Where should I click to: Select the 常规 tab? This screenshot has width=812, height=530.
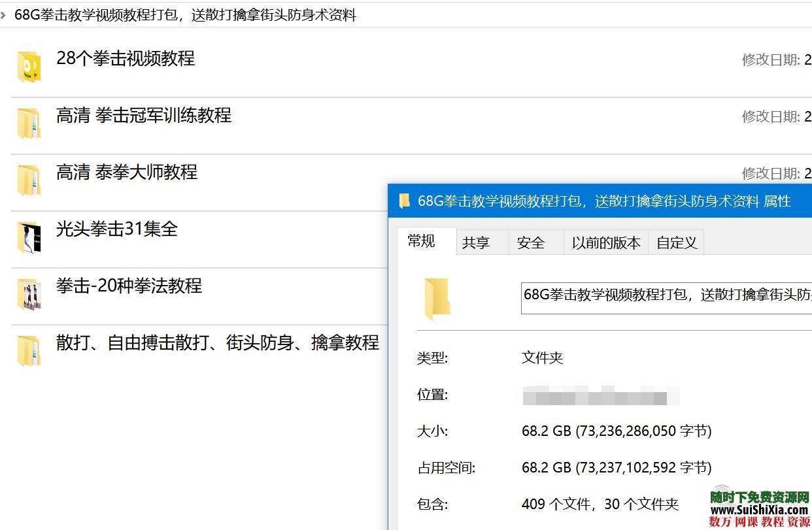(422, 241)
